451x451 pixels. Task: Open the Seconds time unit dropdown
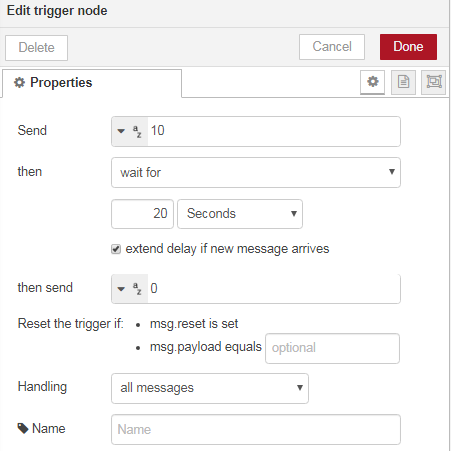[240, 214]
